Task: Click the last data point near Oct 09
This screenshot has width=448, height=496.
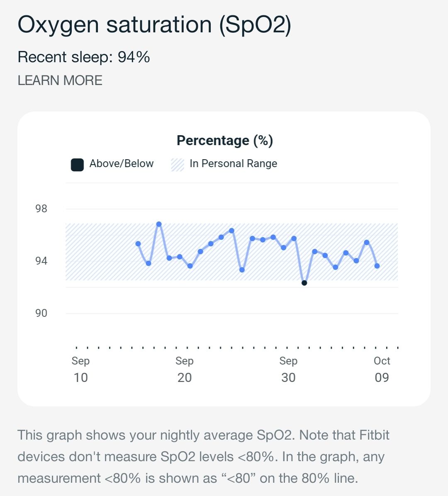Action: tap(377, 265)
